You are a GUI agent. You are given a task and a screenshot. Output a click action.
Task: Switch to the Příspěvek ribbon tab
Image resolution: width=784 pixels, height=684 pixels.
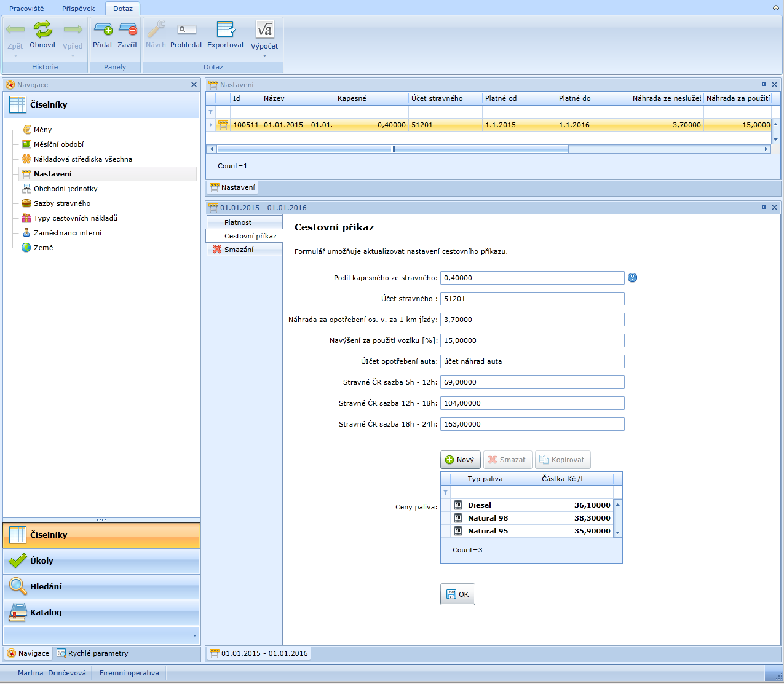click(x=78, y=9)
